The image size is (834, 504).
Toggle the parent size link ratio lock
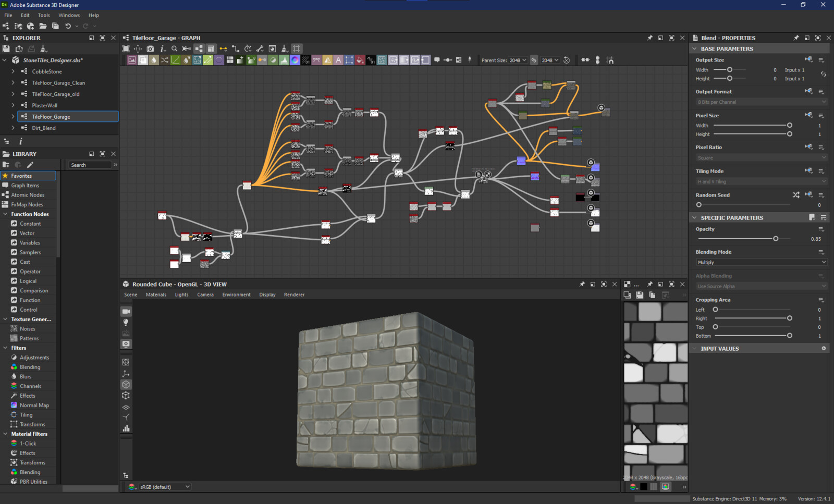tap(534, 60)
